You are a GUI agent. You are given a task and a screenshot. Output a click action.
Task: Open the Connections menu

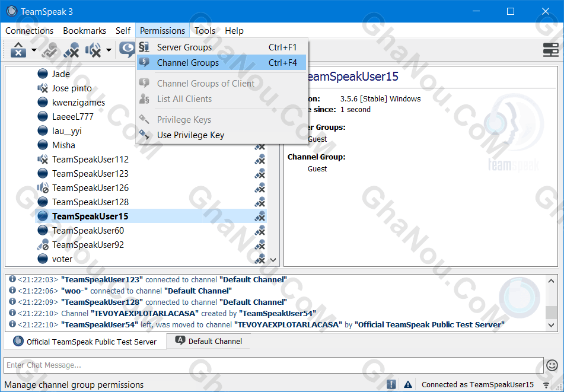coord(29,31)
